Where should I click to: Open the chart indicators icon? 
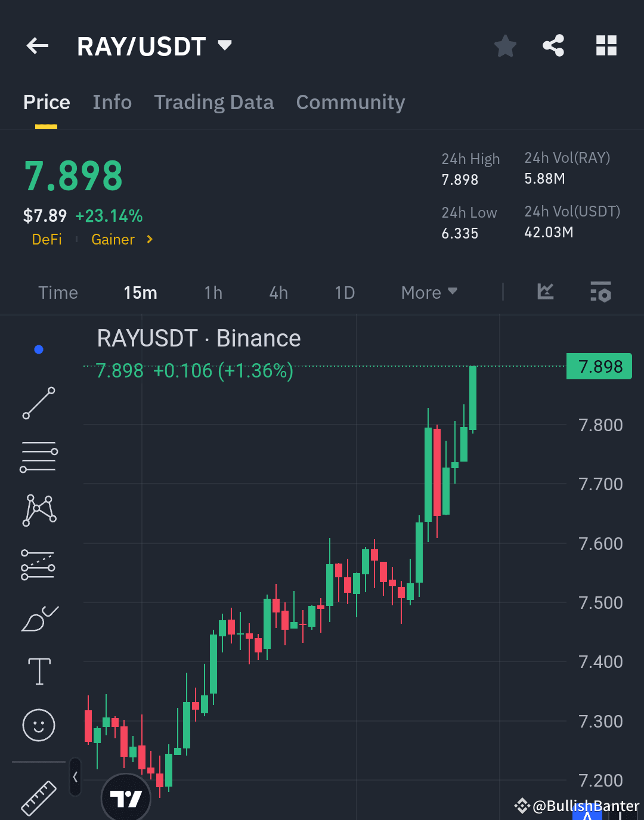tap(546, 291)
